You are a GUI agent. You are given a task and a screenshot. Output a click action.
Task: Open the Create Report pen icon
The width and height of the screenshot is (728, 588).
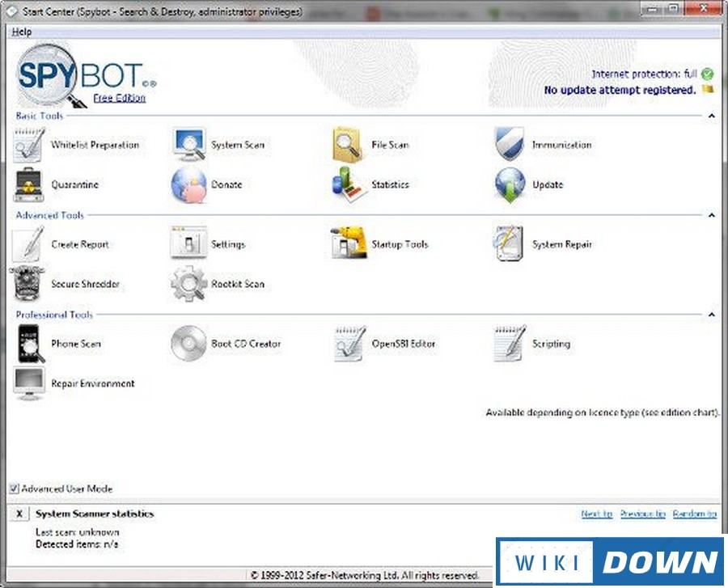click(28, 243)
